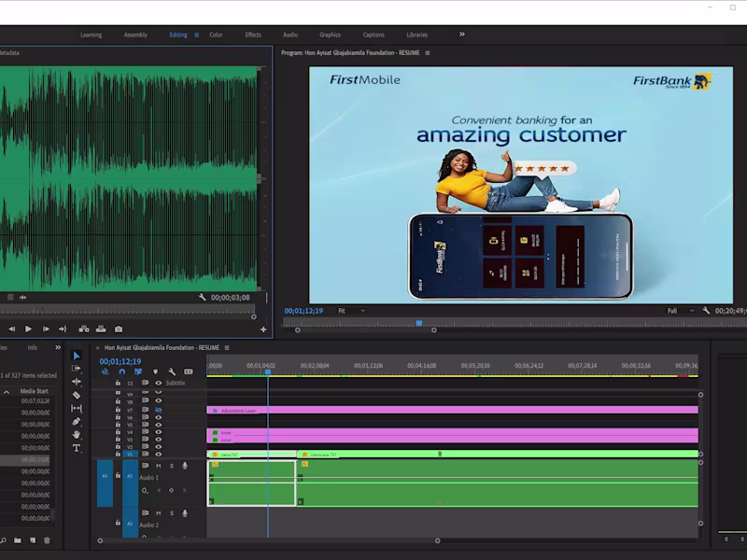Select the Razor tool in the tools panel
The height and width of the screenshot is (560, 747).
77,395
